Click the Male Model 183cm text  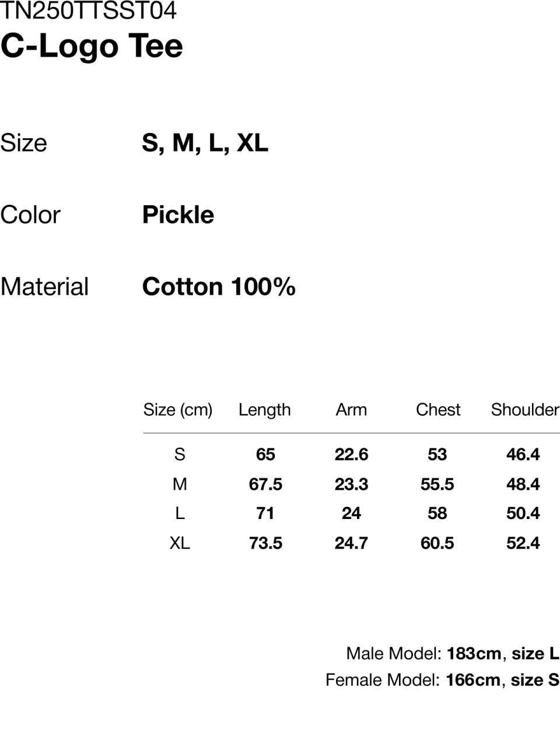(x=423, y=653)
